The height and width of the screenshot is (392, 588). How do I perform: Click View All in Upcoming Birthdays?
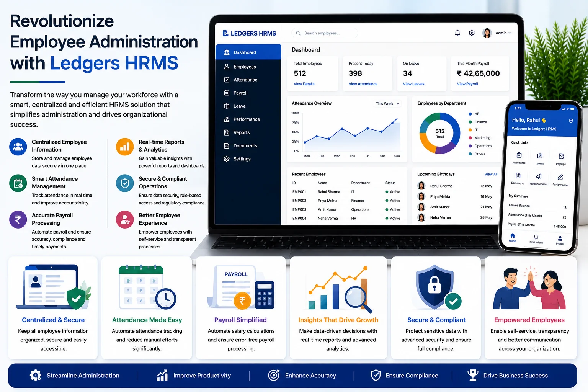(491, 174)
